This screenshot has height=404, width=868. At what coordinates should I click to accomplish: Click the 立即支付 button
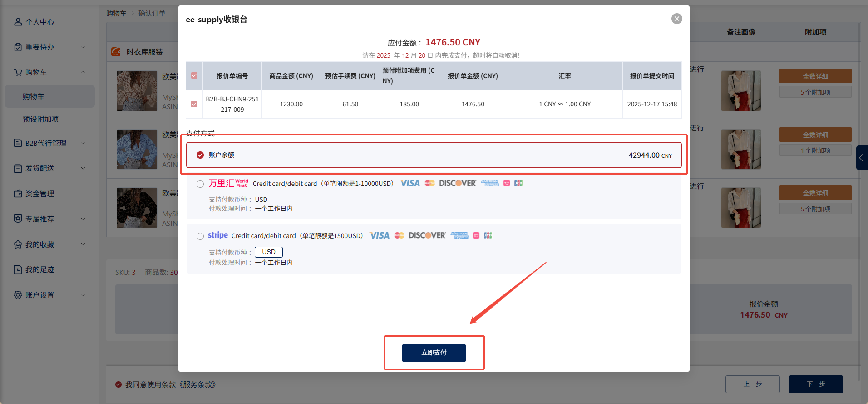pyautogui.click(x=434, y=353)
